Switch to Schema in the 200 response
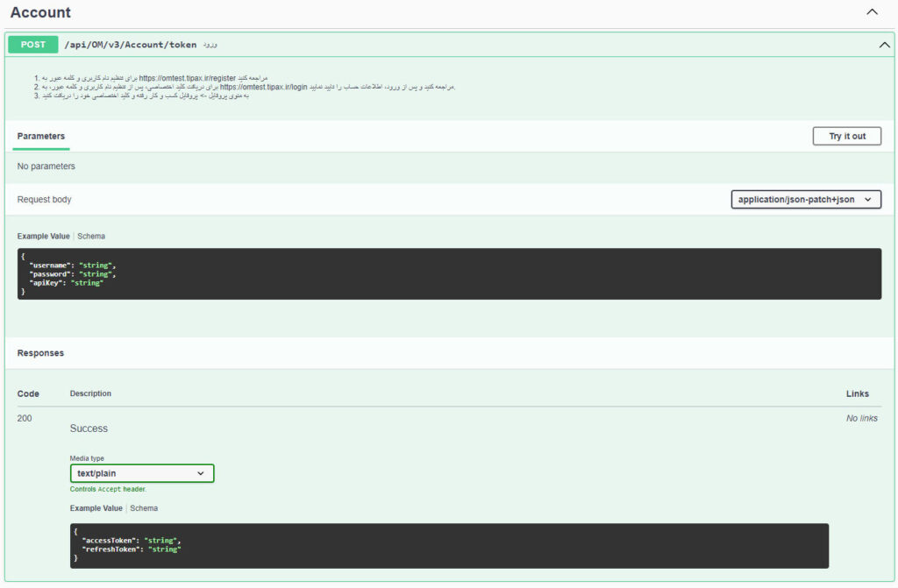The image size is (898, 588). click(144, 508)
